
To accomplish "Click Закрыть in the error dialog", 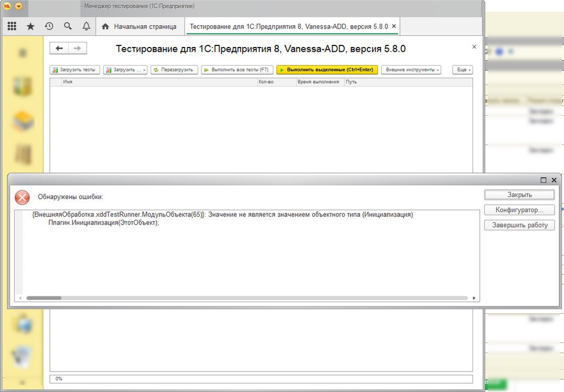I will pos(520,194).
